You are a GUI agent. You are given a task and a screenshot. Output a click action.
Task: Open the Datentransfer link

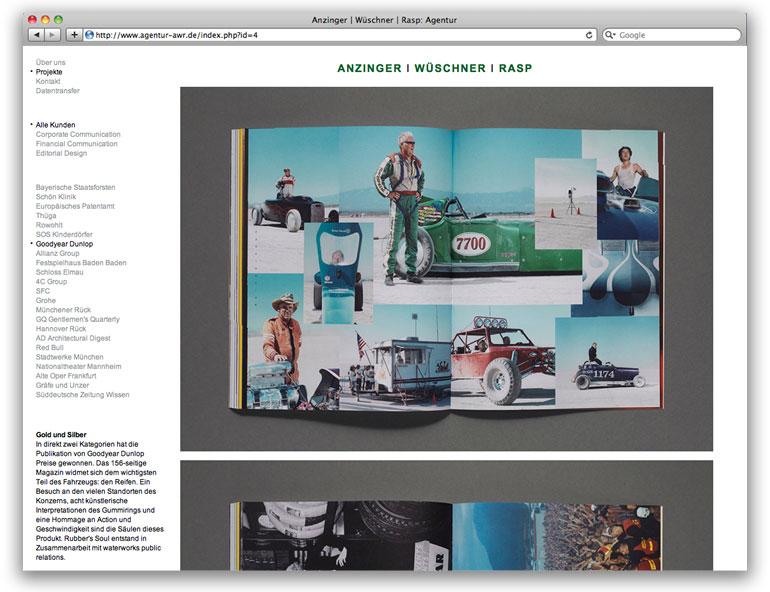58,91
